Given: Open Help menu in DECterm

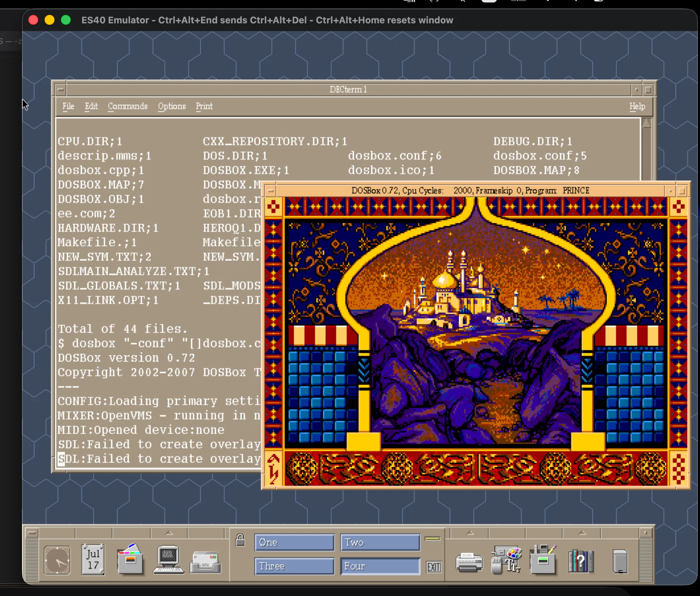Looking at the screenshot, I should pyautogui.click(x=637, y=106).
